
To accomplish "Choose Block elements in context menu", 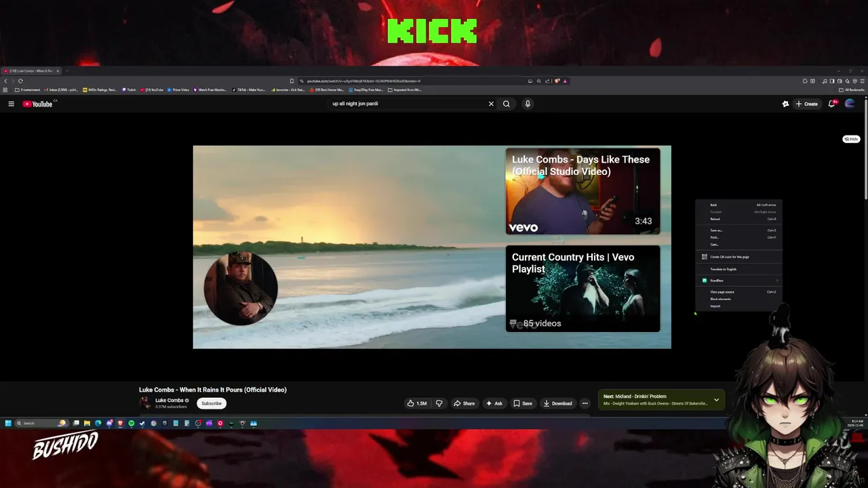I will [x=739, y=299].
